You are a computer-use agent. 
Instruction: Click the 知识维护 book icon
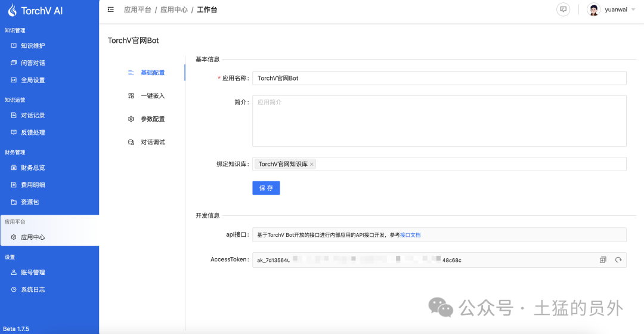click(x=14, y=45)
